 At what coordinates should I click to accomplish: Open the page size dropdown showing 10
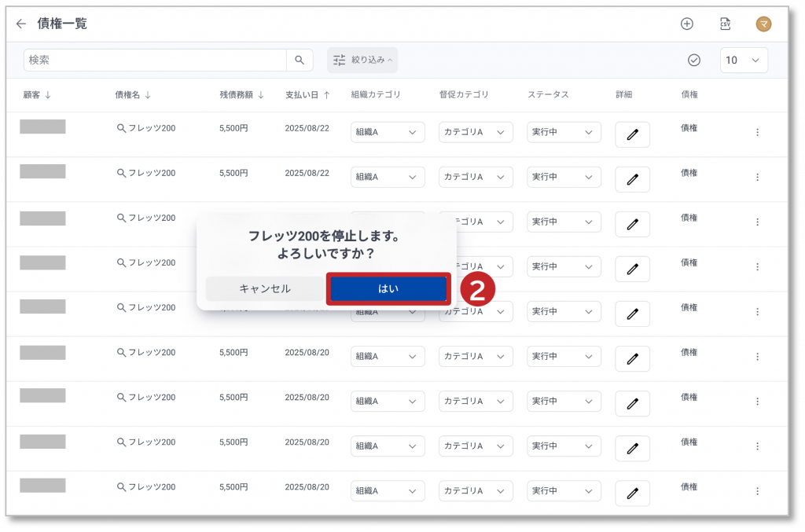[744, 60]
